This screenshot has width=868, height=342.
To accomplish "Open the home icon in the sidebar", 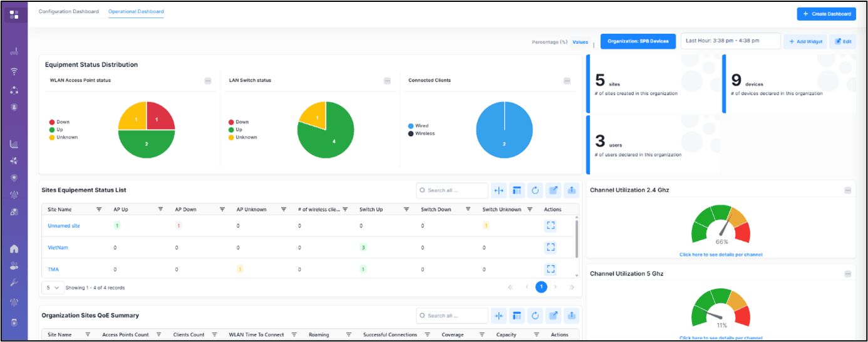I will [14, 249].
